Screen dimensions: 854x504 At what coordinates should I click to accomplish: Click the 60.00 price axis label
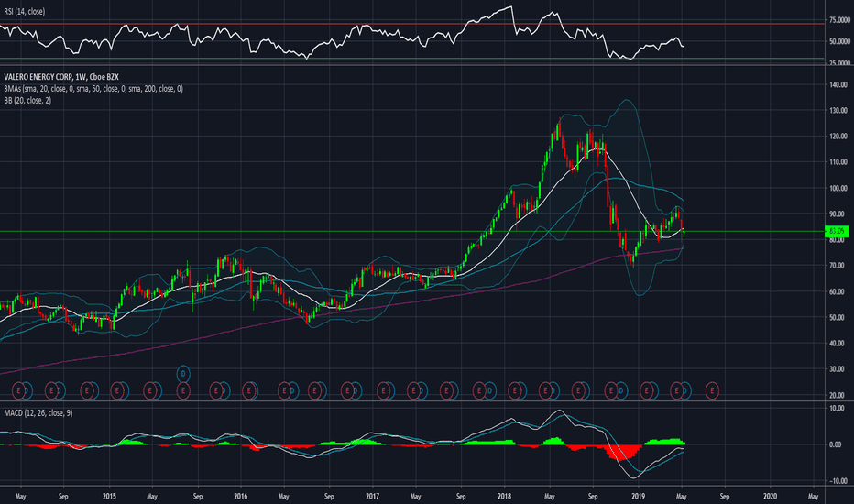(x=838, y=291)
